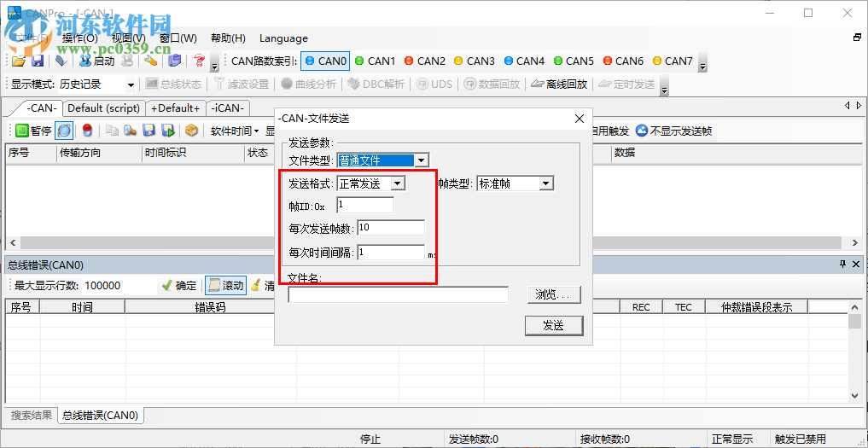Screen dimensions: 868x448
Task: Click the red siren alarm icon
Action: point(87,131)
